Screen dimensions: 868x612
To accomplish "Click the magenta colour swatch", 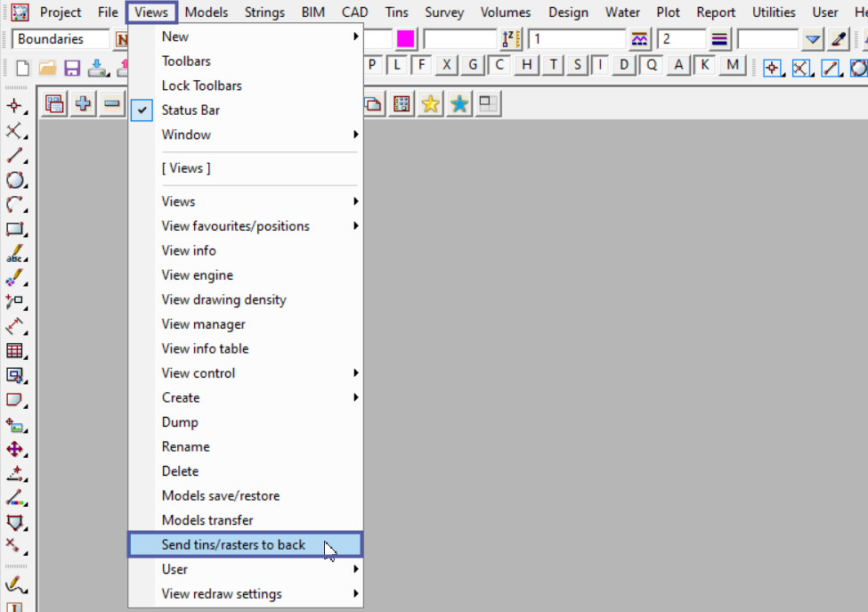I will [406, 39].
